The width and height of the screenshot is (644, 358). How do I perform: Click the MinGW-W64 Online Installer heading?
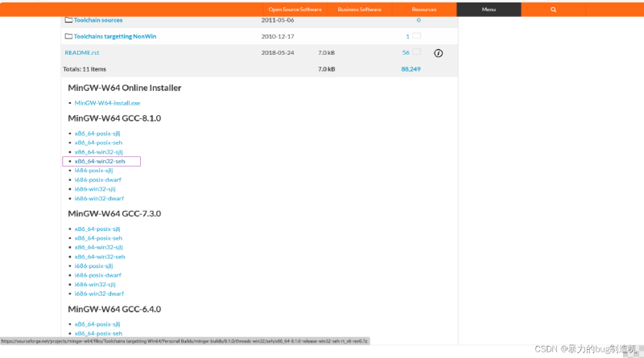125,88
